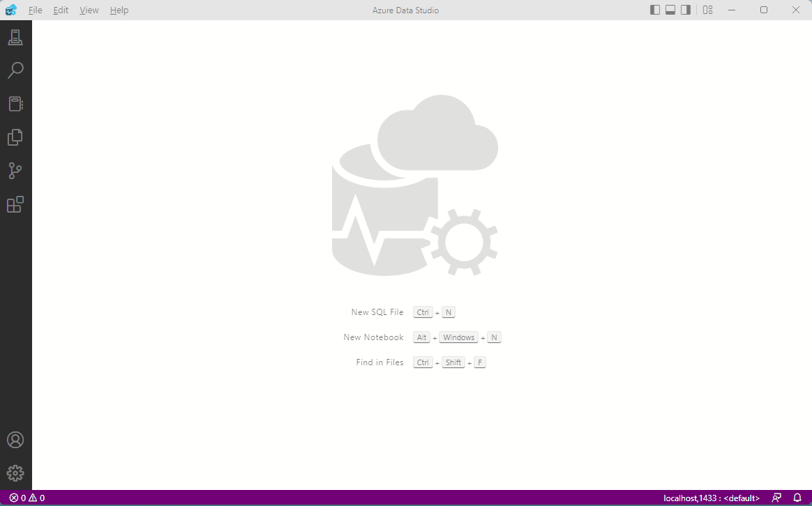Open notifications bell in status bar
Screen dimensions: 812x506
point(797,498)
